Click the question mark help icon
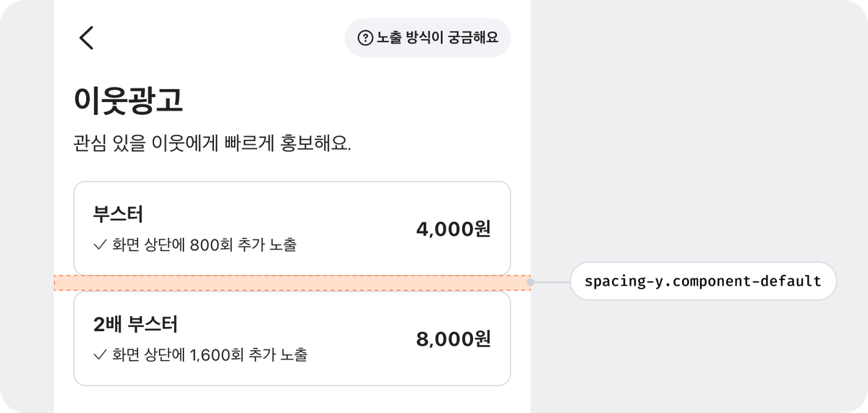Screen dimensions: 868x413 [365, 38]
